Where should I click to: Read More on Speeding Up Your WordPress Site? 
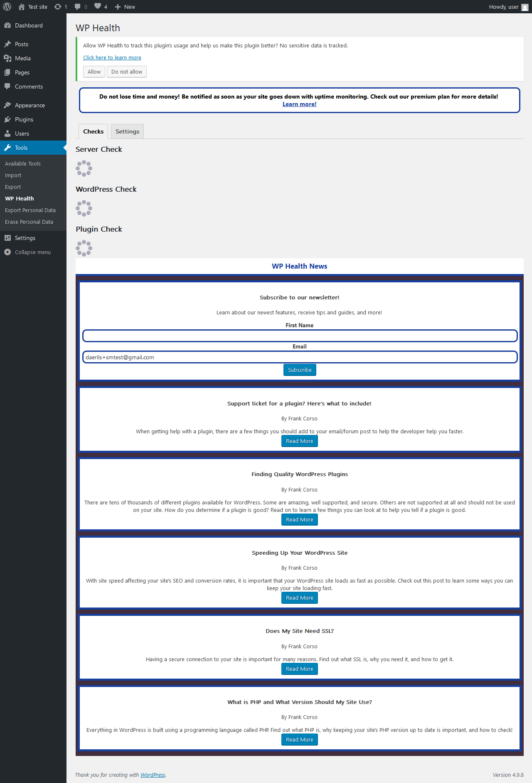[300, 598]
